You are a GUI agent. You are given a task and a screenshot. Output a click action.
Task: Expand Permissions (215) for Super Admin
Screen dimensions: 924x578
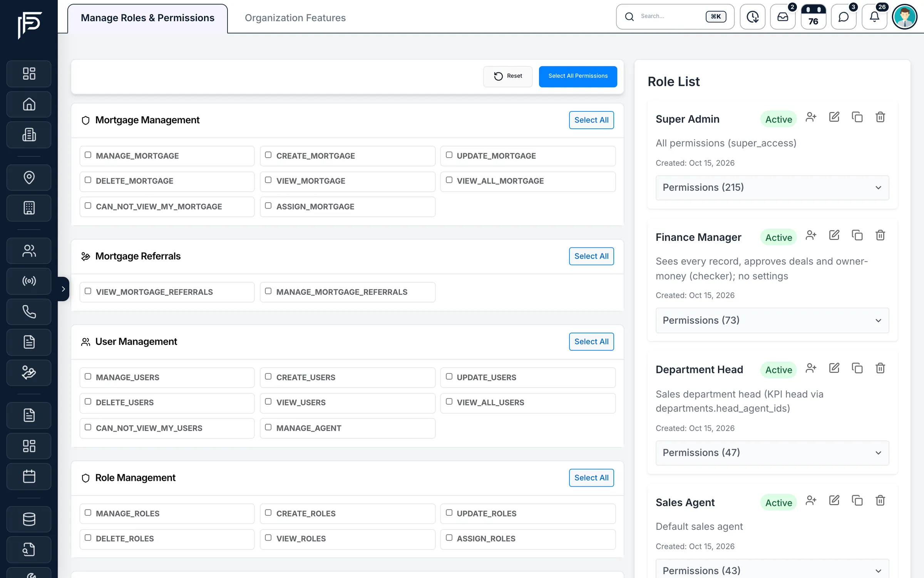click(772, 188)
